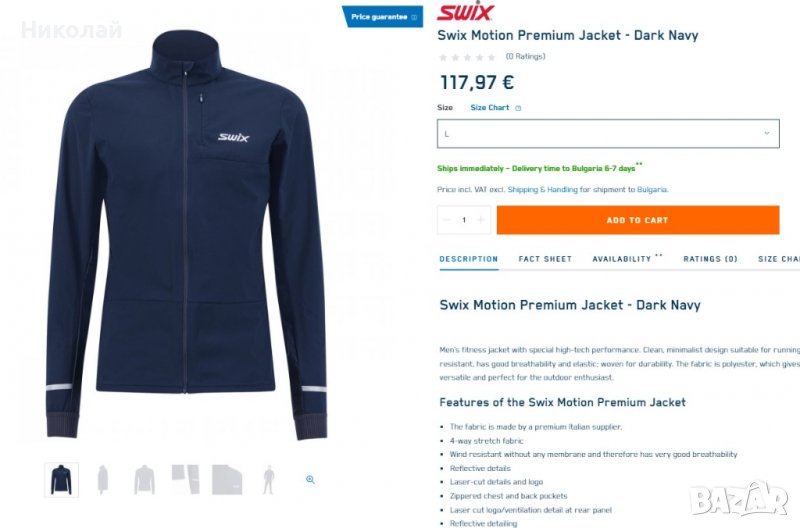The width and height of the screenshot is (800, 528).
Task: Increase quantity with the plus button
Action: [481, 220]
